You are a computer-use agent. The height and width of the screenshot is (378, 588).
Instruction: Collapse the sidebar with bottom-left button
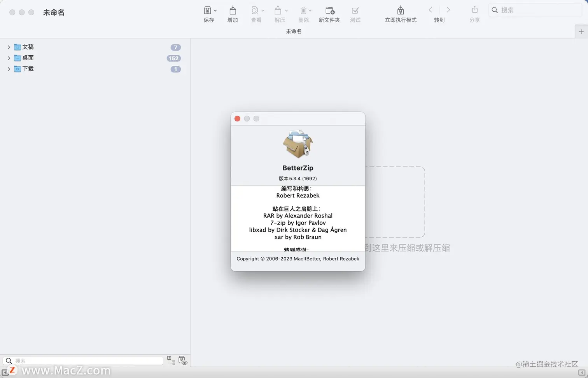pos(5,373)
